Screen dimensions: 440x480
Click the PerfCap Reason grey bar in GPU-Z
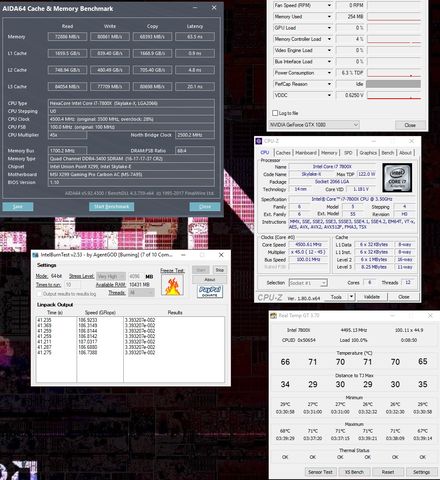click(x=393, y=84)
